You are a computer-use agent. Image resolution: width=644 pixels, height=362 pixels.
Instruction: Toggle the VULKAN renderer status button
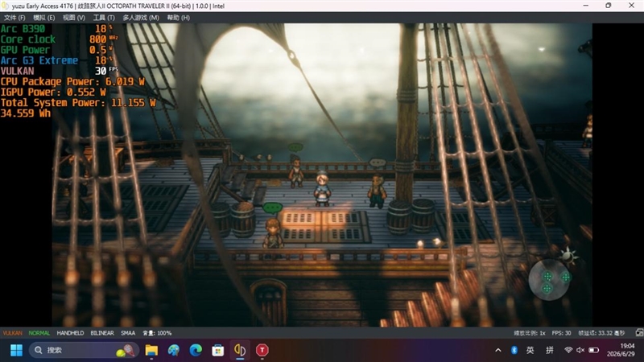(x=12, y=333)
